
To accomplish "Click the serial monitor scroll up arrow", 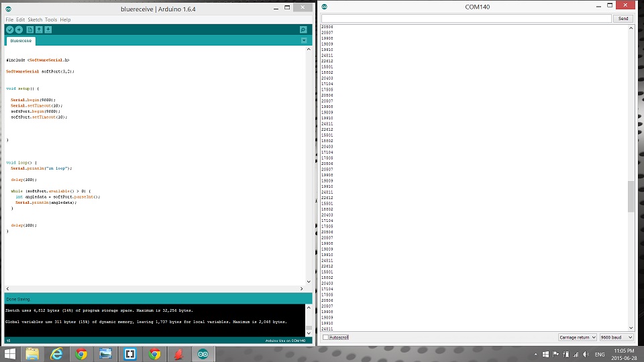I will point(631,28).
